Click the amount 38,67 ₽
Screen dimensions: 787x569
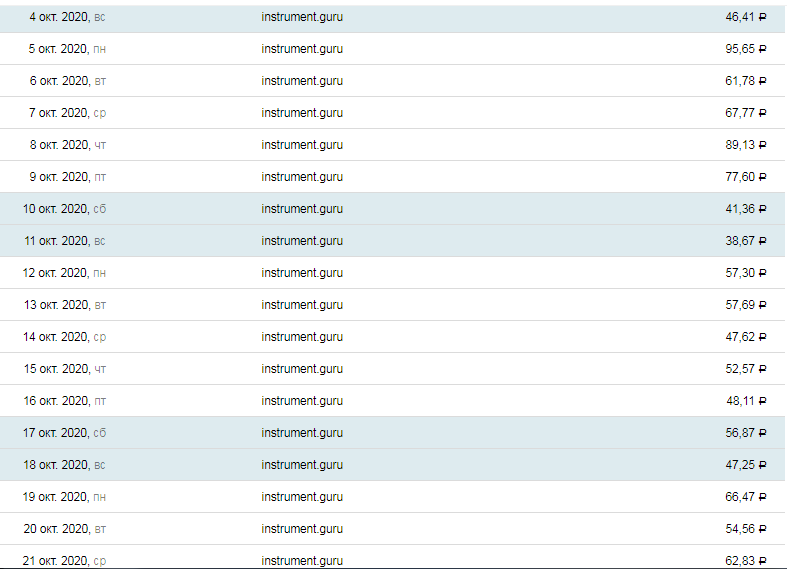[746, 241]
